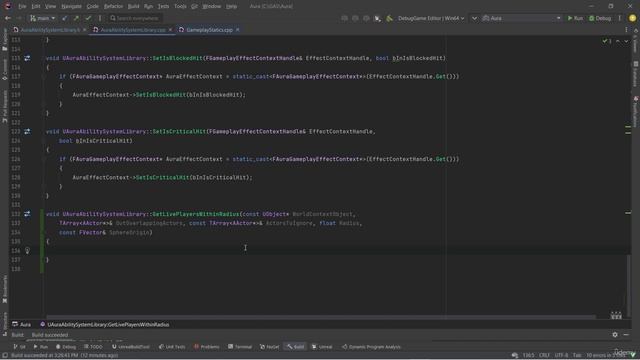Click the Update Project arrow icon

coord(64,18)
